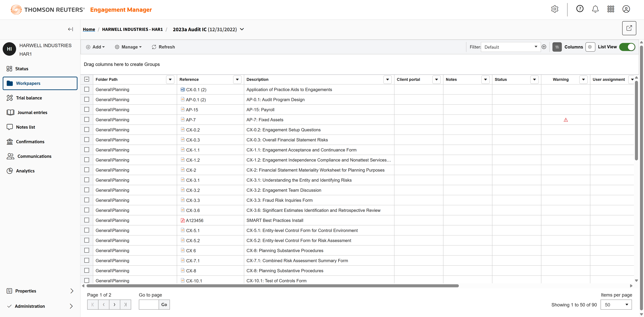This screenshot has height=317, width=644.
Task: Open the Items per page dropdown
Action: coord(616,304)
